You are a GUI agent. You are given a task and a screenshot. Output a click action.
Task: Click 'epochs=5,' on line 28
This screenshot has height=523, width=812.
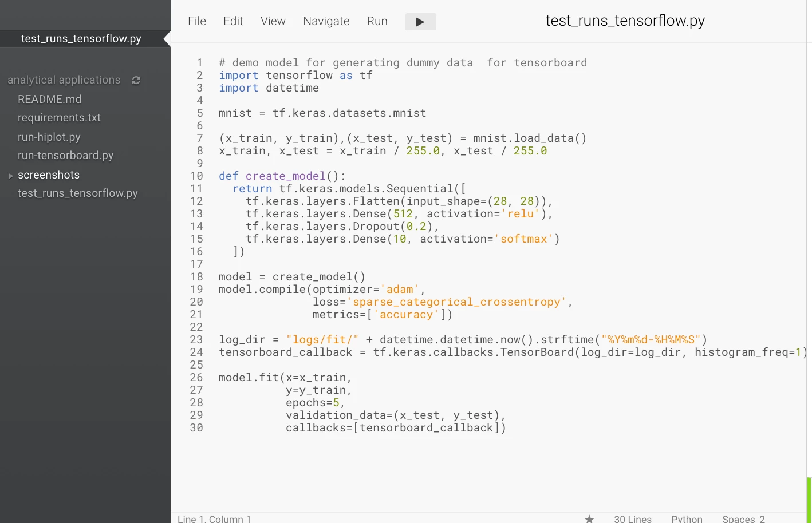pos(316,403)
